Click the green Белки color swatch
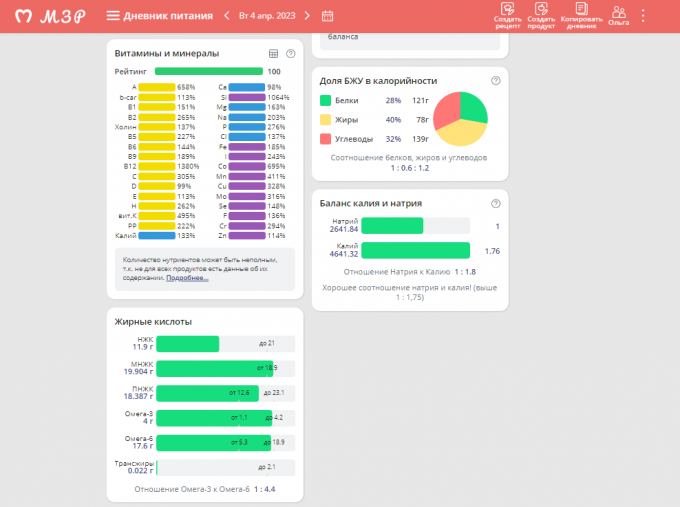Viewport: 680px width, 507px height. pos(325,101)
